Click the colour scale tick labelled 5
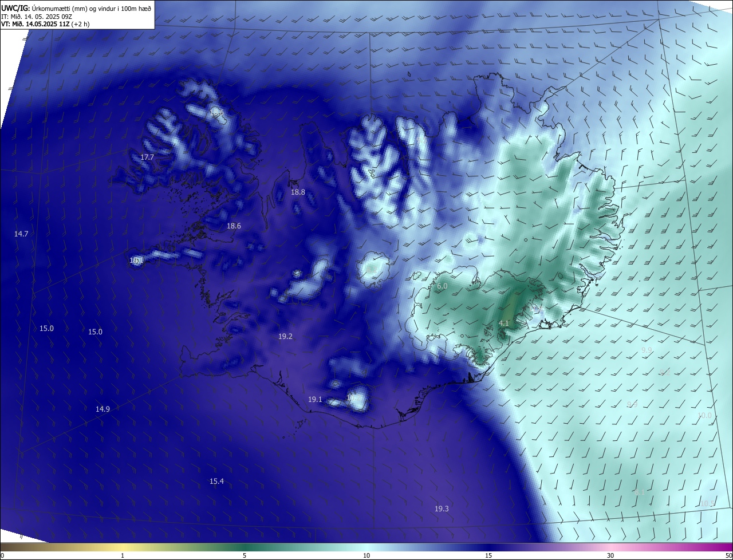The height and width of the screenshot is (560, 733). coord(245,555)
